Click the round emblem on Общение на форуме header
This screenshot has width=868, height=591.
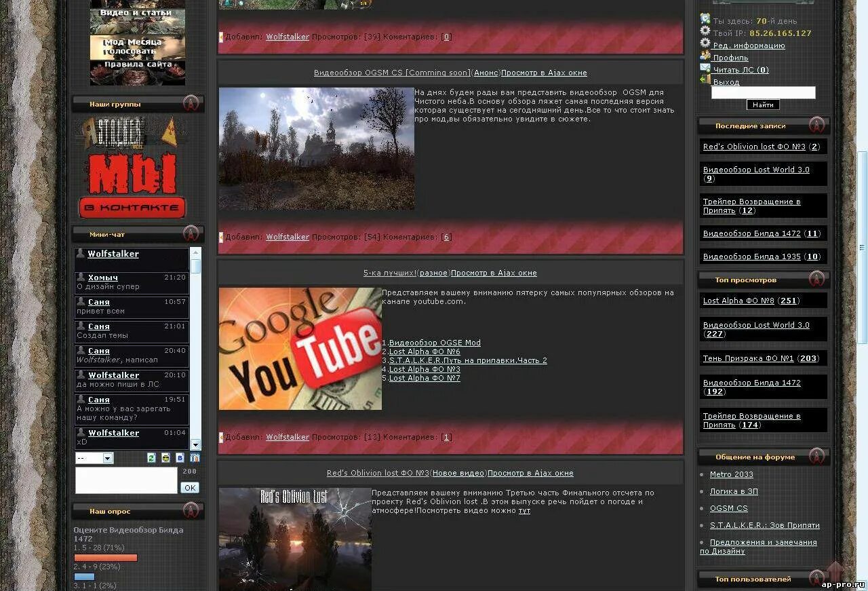tap(817, 456)
